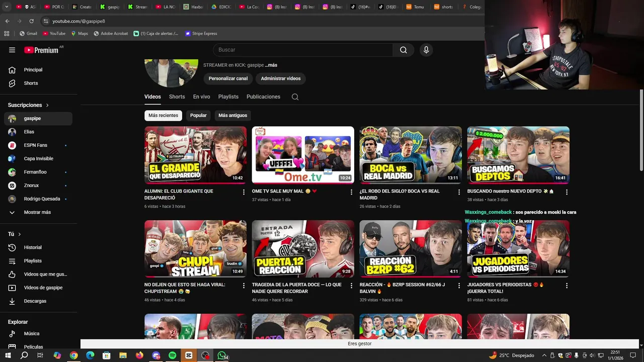Open options for Jugadores vs Periodistas video
The height and width of the screenshot is (362, 644).
[x=567, y=286]
